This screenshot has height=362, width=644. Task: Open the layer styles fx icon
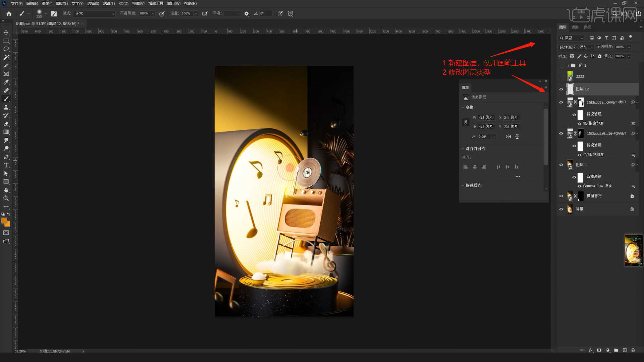pos(591,350)
